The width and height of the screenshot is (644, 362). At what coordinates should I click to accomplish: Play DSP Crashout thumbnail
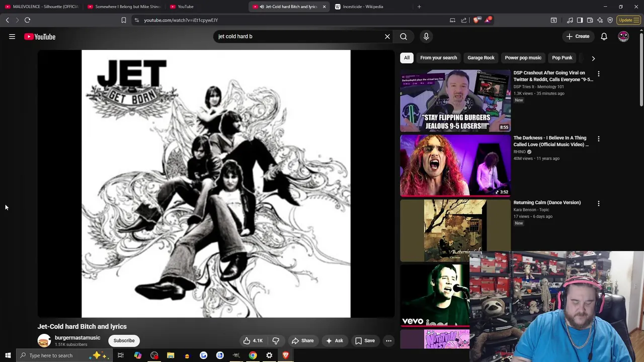click(x=455, y=101)
